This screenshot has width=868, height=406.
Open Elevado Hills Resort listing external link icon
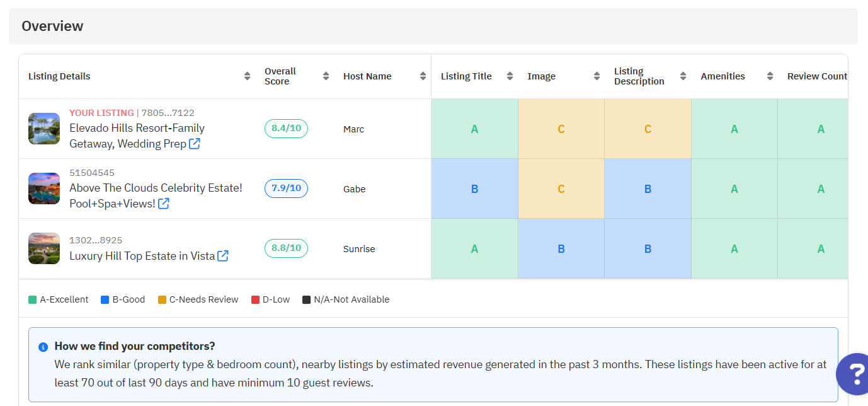[x=195, y=144]
